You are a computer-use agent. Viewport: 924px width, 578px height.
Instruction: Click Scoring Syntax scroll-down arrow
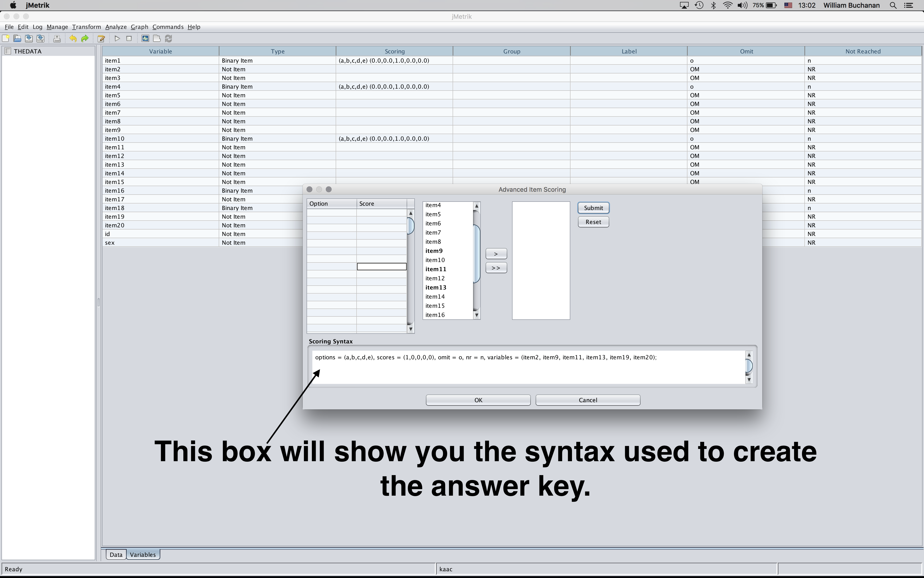point(749,380)
